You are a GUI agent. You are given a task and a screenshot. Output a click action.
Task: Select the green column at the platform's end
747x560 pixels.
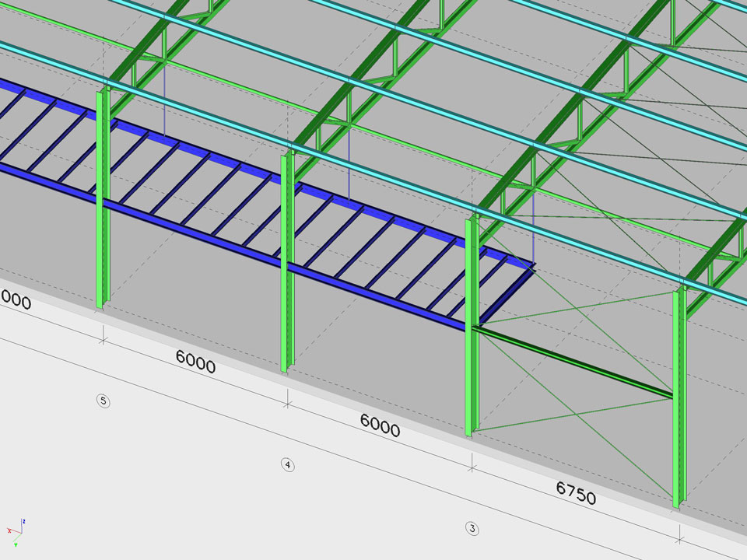pos(471,327)
